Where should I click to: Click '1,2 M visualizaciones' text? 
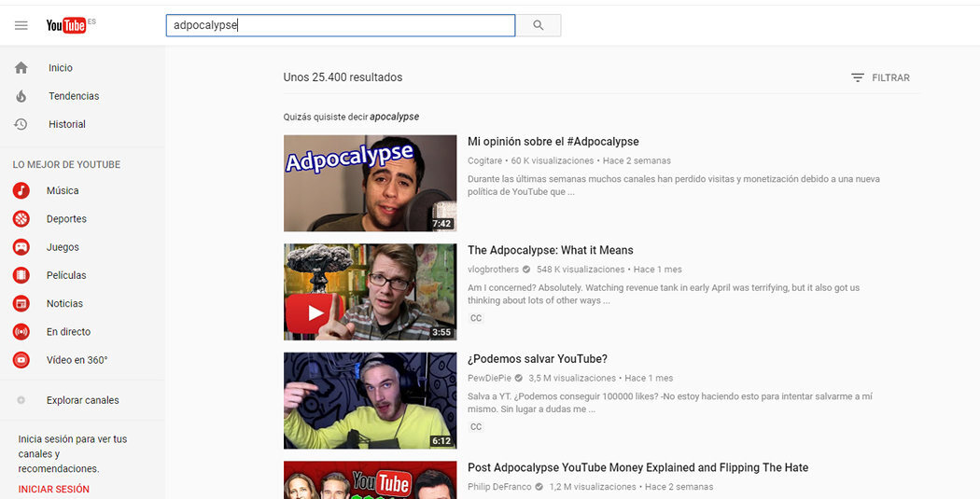[593, 487]
